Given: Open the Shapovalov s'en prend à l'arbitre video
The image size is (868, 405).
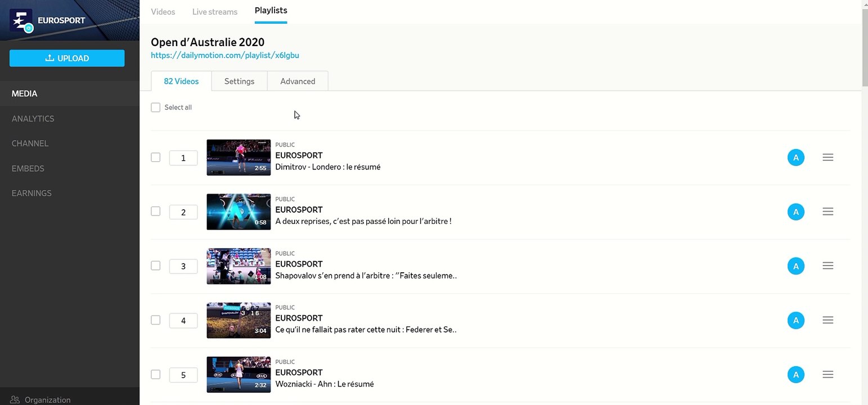Looking at the screenshot, I should click(366, 276).
